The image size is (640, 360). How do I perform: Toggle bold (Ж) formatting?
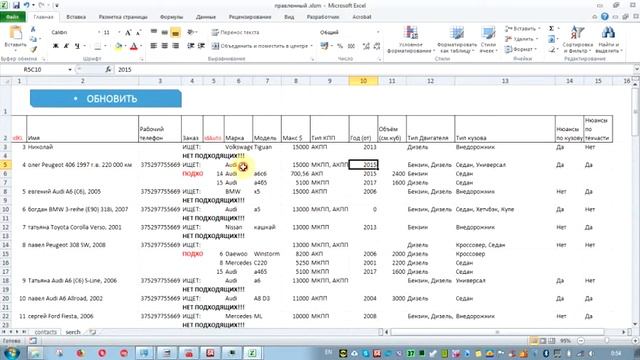pyautogui.click(x=56, y=46)
